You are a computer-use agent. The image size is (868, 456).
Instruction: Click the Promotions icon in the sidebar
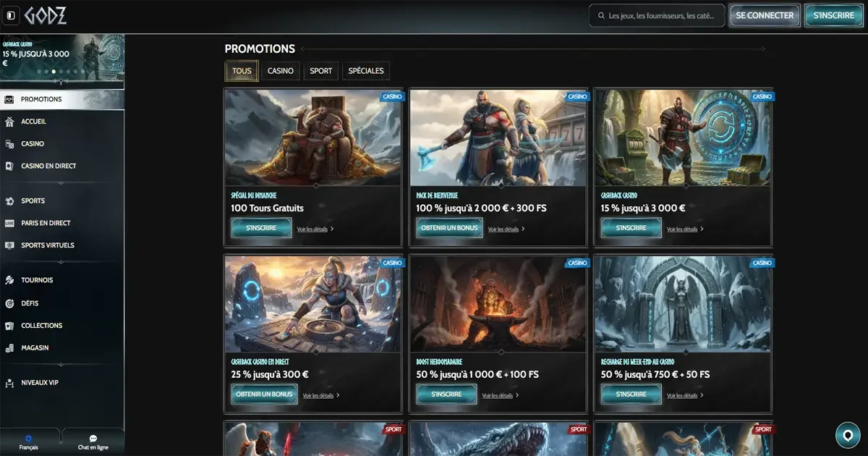(x=9, y=99)
